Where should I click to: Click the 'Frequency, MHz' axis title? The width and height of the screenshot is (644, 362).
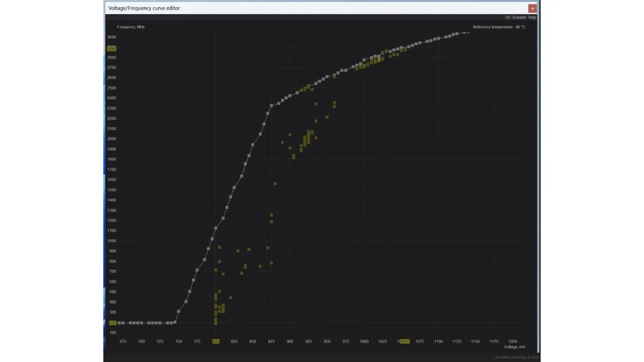pyautogui.click(x=131, y=27)
